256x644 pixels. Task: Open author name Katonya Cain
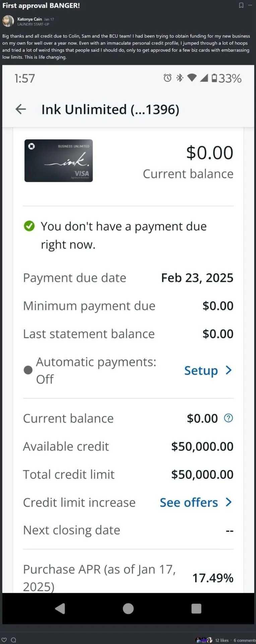coord(29,19)
